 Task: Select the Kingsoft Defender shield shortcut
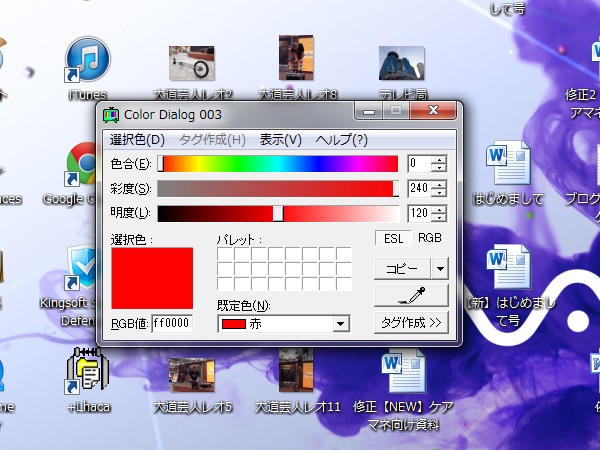[x=81, y=268]
